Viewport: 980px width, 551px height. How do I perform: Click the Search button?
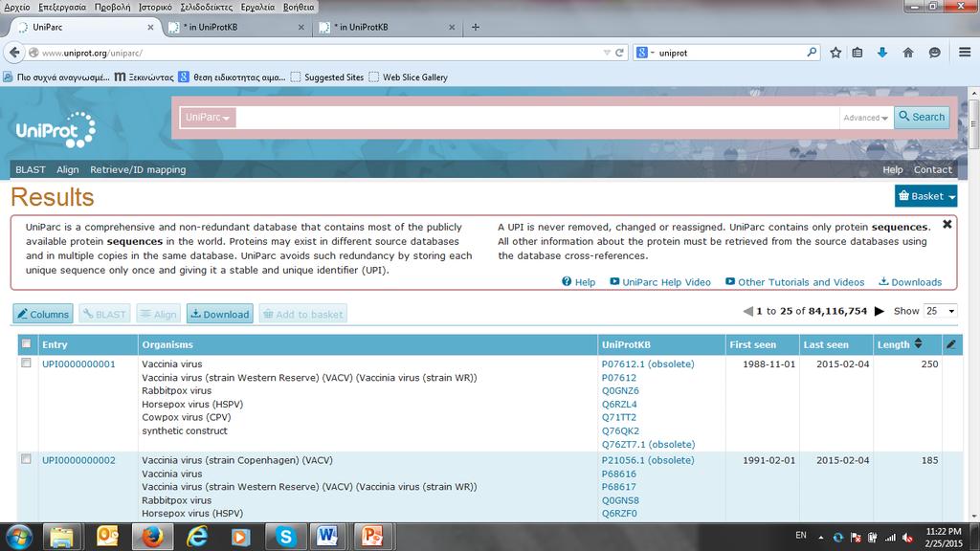pyautogui.click(x=922, y=117)
